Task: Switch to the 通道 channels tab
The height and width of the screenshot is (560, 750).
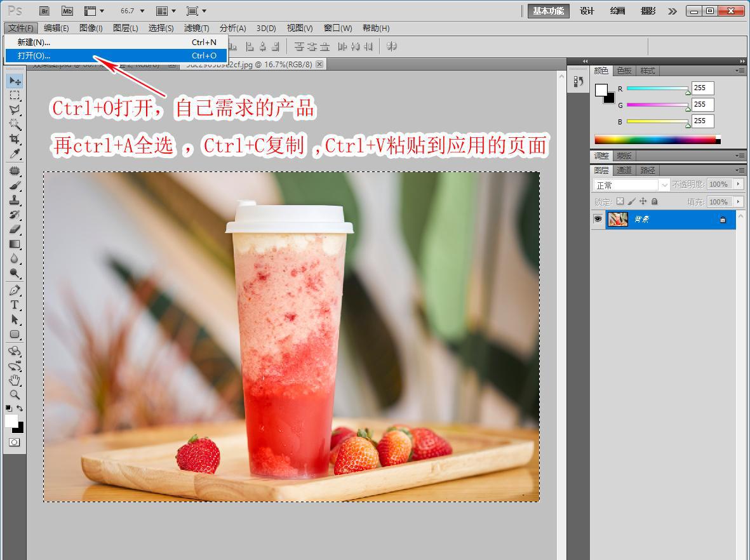Action: click(x=624, y=170)
